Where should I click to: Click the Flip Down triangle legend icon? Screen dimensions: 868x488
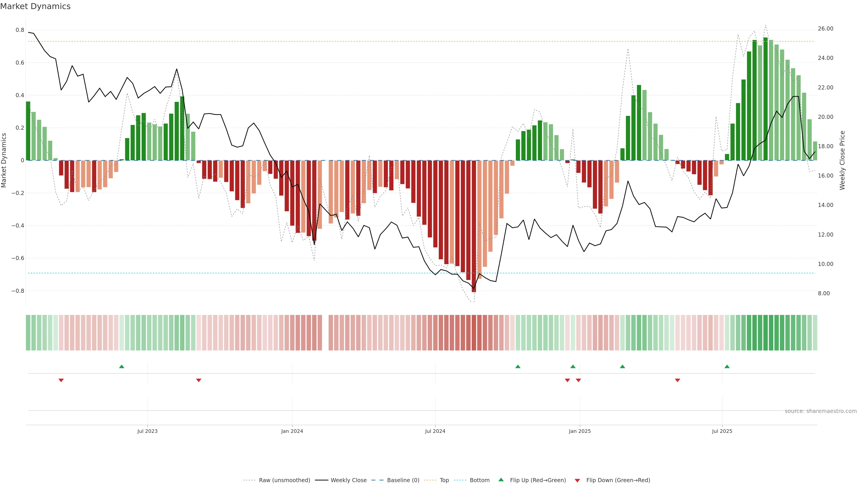pyautogui.click(x=577, y=480)
